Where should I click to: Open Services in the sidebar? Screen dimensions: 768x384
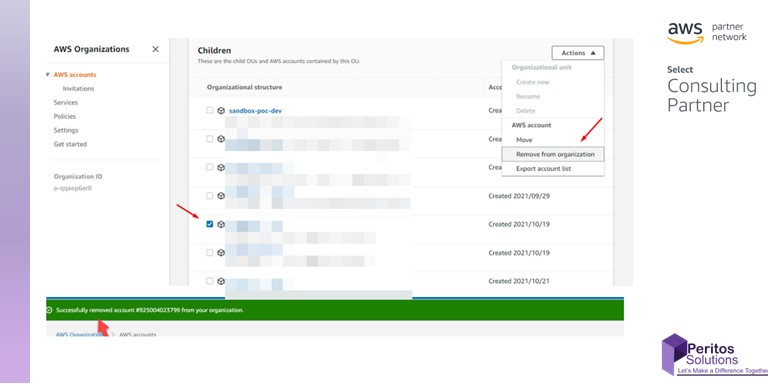[x=66, y=102]
